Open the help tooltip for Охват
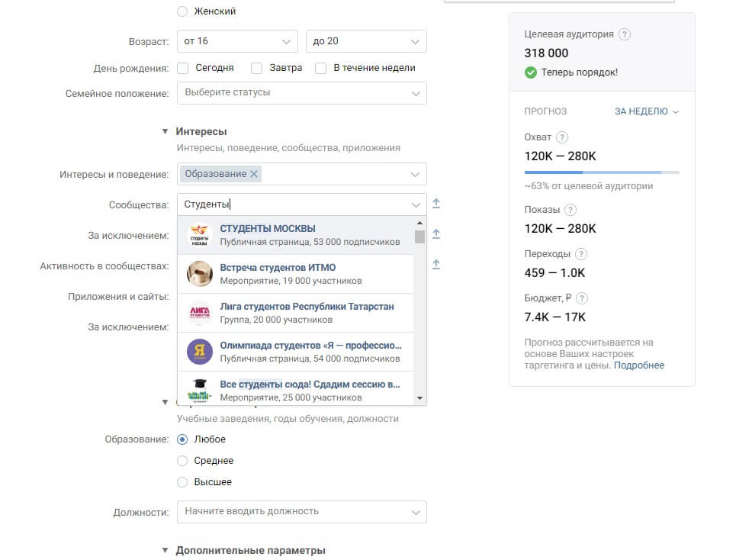This screenshot has height=560, width=736. 562,137
